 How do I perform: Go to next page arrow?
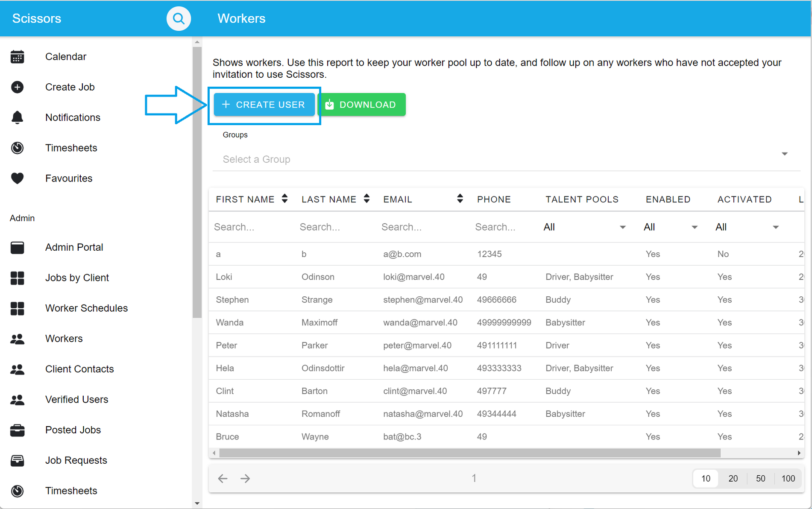pos(245,479)
